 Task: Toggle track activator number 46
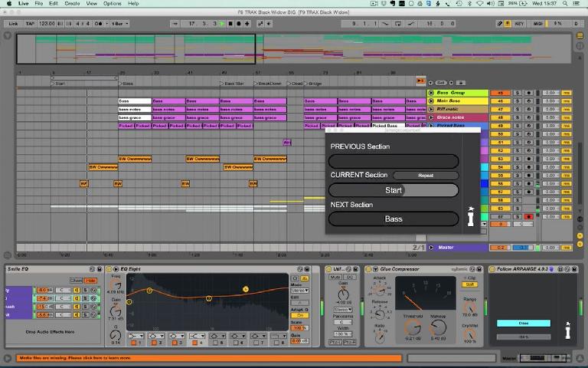click(x=501, y=101)
